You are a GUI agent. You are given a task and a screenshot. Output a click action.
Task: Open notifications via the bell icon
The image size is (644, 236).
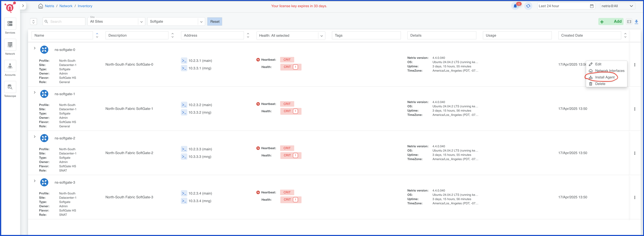515,6
